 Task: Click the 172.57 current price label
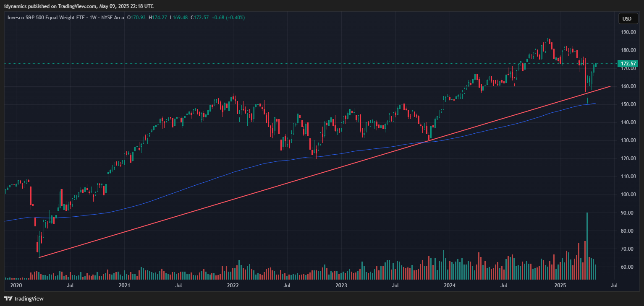(x=628, y=64)
